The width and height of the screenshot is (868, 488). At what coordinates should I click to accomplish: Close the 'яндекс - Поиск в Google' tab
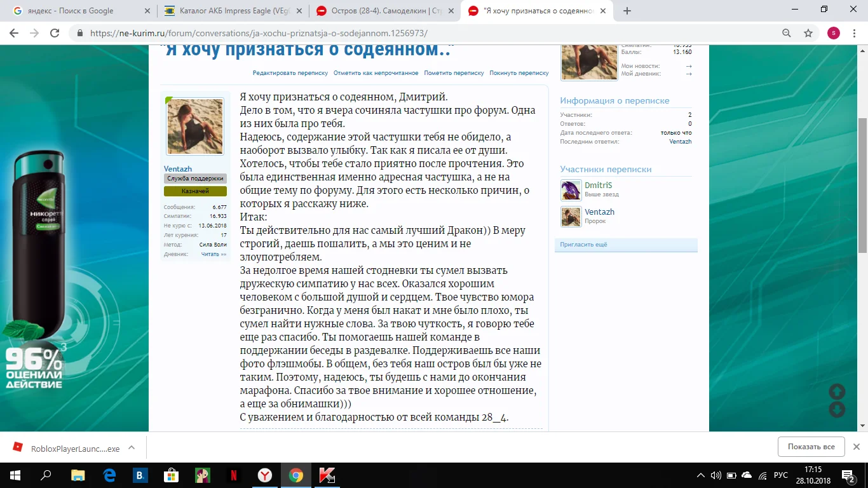(146, 11)
